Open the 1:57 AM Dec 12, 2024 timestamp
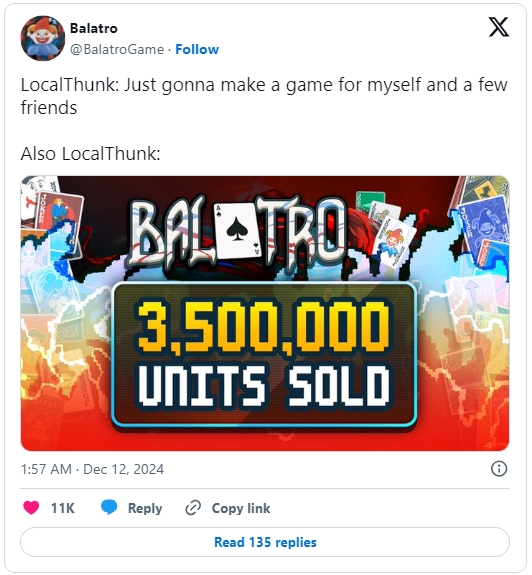 coord(92,469)
